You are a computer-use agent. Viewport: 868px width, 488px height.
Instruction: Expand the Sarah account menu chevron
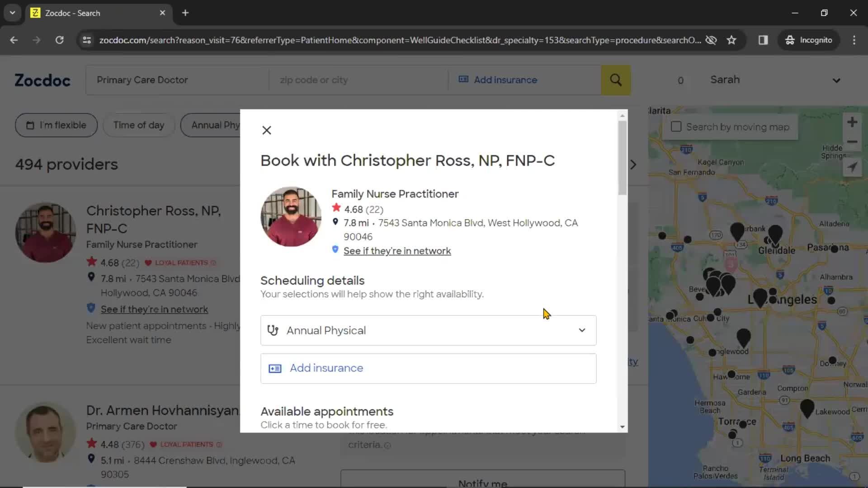(x=836, y=80)
